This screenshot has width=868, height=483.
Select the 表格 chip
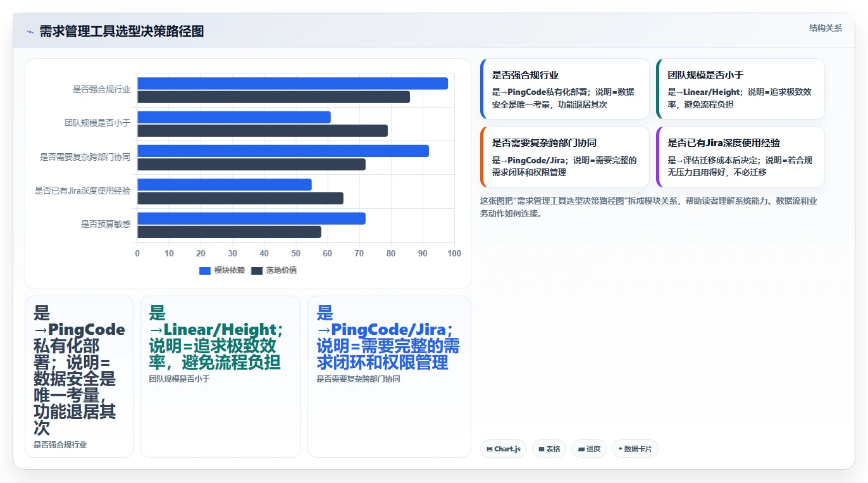tap(549, 449)
